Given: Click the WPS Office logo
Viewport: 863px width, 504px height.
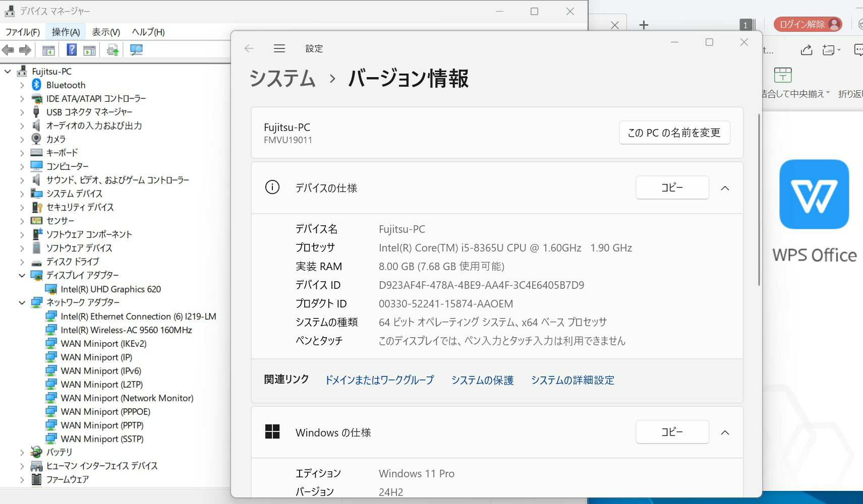Looking at the screenshot, I should click(x=814, y=195).
